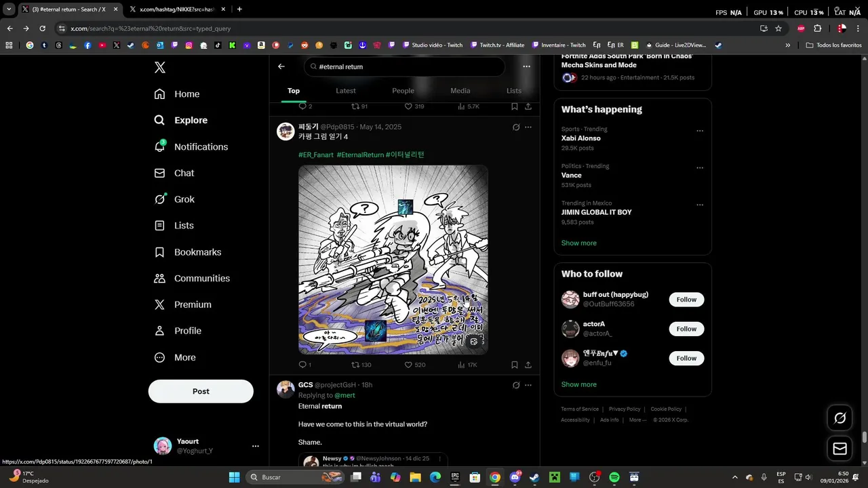
Task: Open the floating Grok button
Action: point(840,418)
